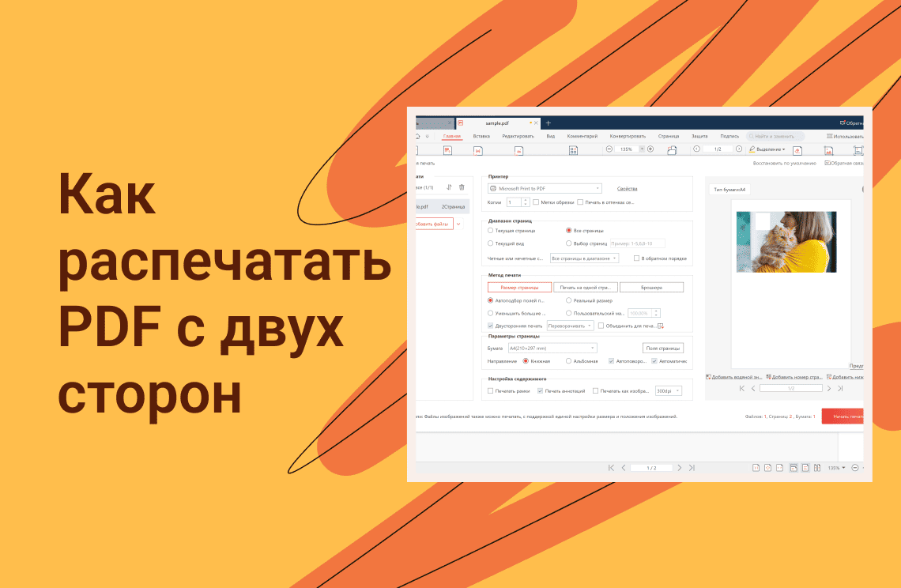The width and height of the screenshot is (901, 588).
Task: Toggle the 'Двусторонняя печать' checkbox
Action: 491,326
